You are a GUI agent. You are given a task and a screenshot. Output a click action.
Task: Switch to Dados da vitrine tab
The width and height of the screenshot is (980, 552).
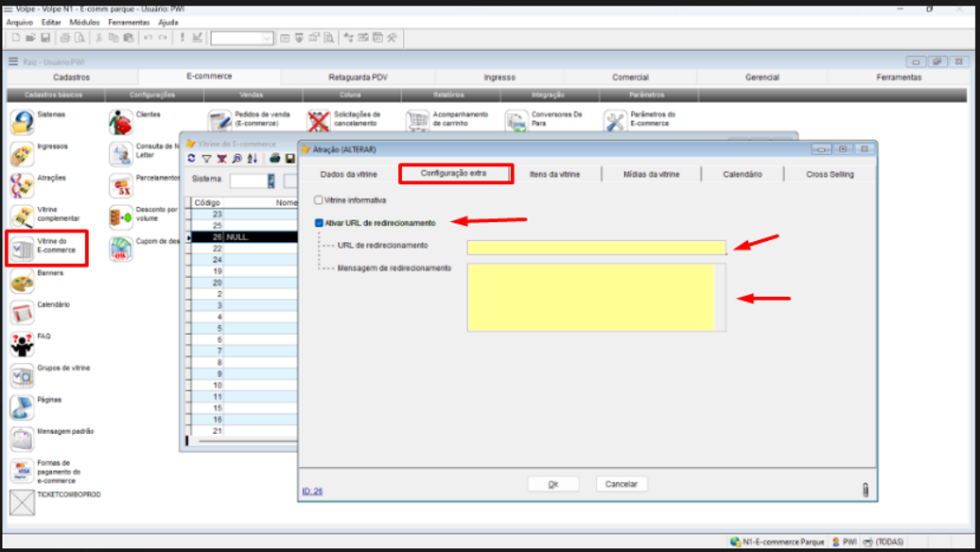[349, 174]
